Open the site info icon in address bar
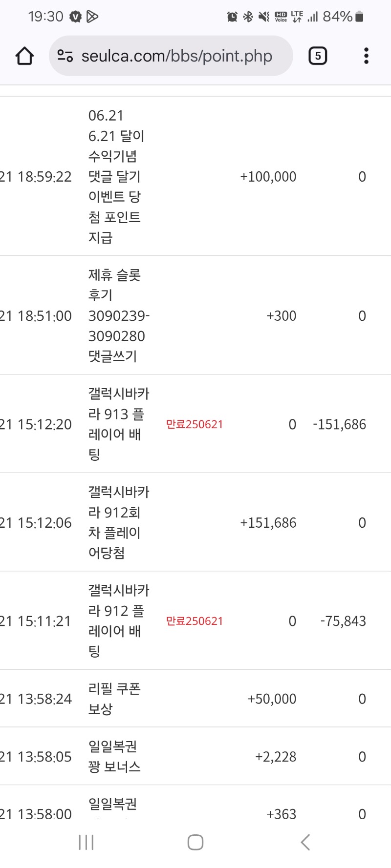This screenshot has height=868, width=391. [65, 56]
